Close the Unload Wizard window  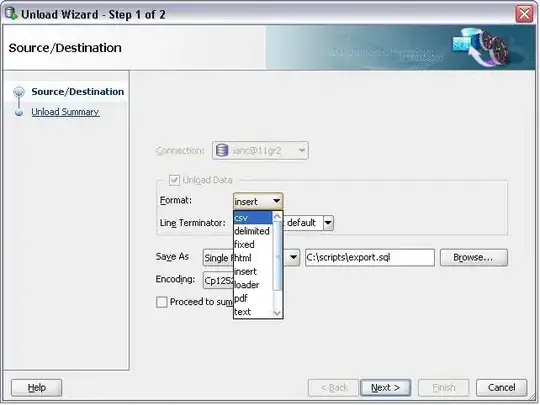pyautogui.click(x=524, y=14)
